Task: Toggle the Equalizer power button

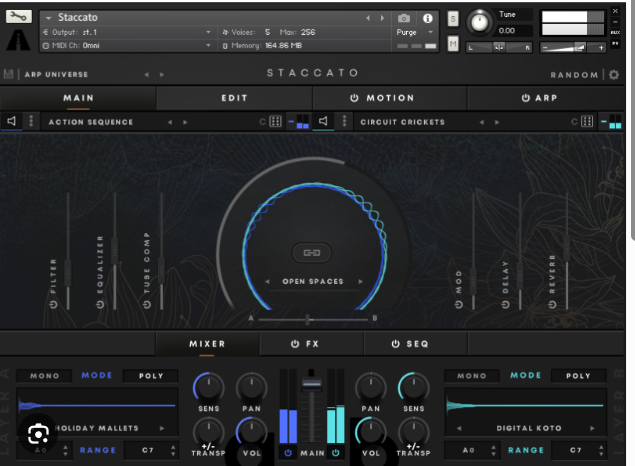Action: [100, 304]
